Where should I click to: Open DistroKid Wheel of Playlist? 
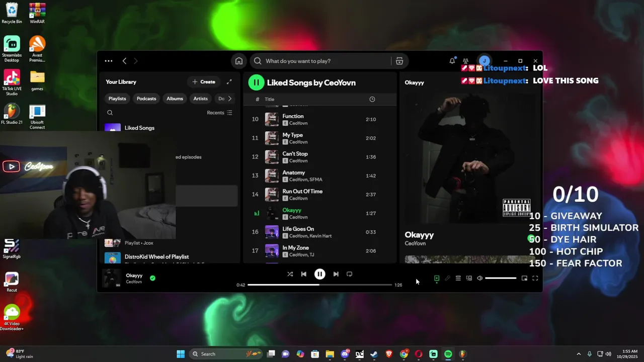156,256
